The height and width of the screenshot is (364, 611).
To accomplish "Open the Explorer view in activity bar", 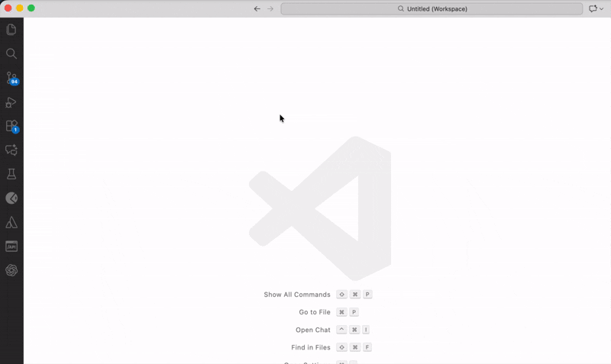I will click(11, 30).
